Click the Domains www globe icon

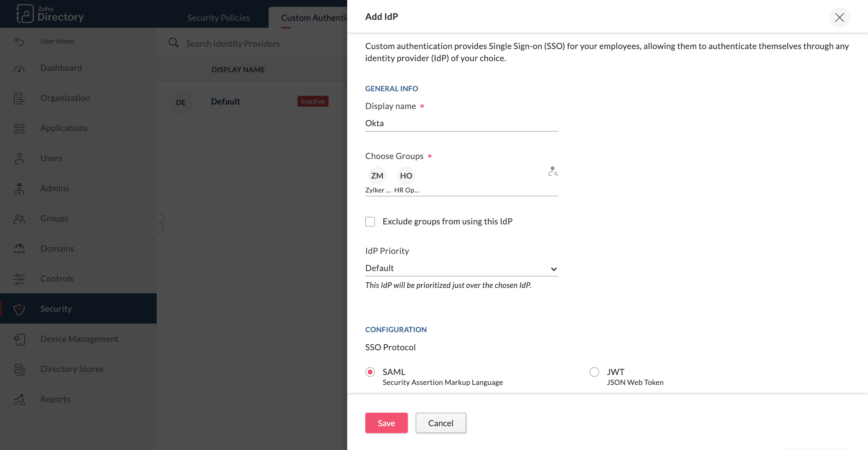19,248
